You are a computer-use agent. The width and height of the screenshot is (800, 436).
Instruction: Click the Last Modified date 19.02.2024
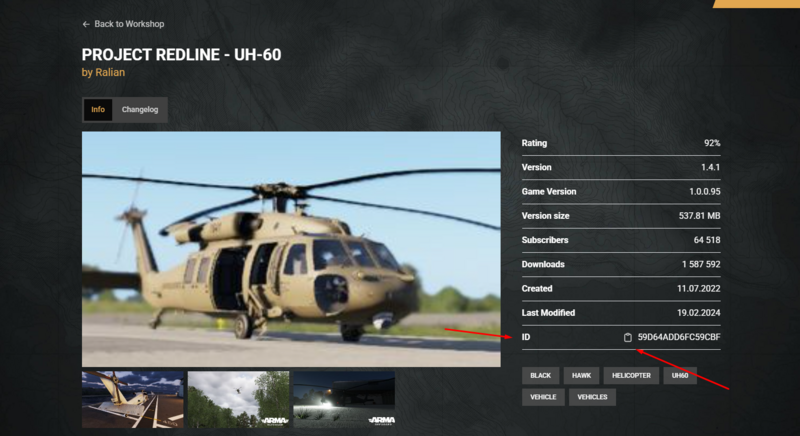click(x=698, y=313)
